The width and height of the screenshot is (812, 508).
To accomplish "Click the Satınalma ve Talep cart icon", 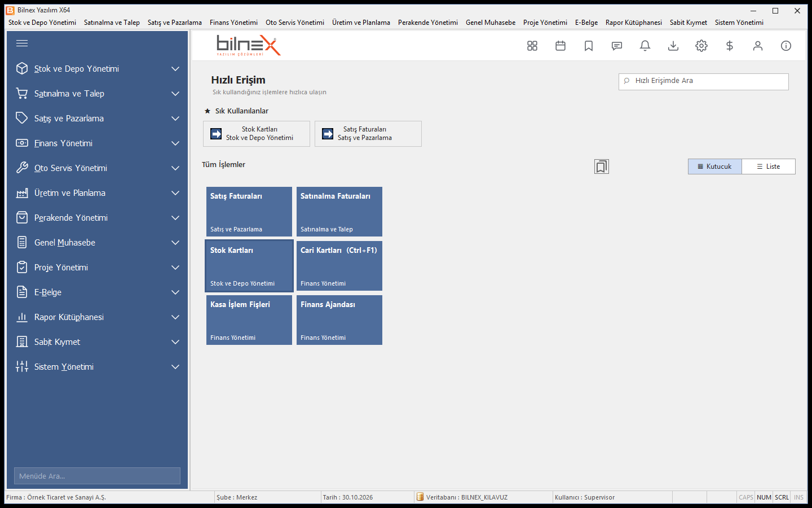I will [22, 93].
